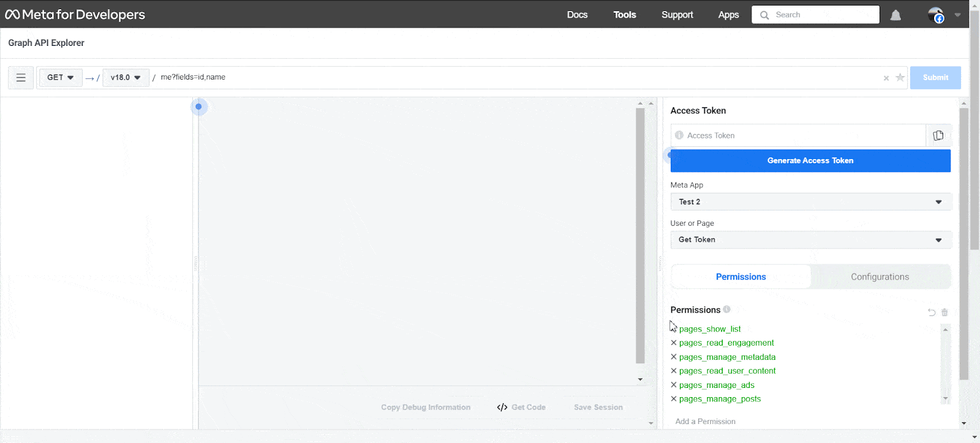Click the Get Code button
This screenshot has width=980, height=443.
(521, 408)
